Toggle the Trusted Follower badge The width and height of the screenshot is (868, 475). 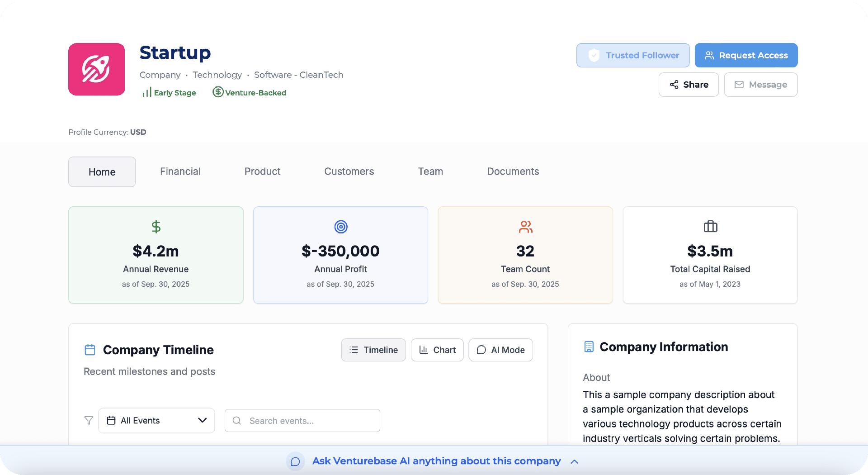point(632,55)
